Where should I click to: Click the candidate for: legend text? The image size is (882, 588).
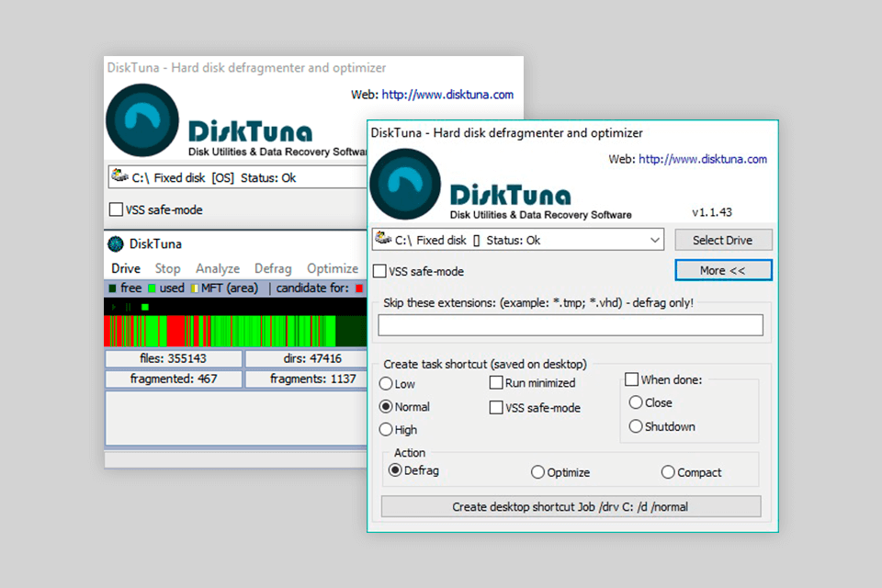point(312,288)
